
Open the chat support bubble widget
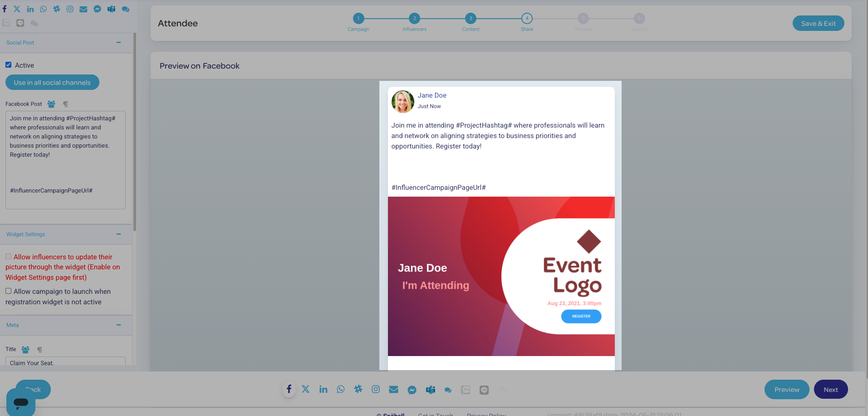pyautogui.click(x=21, y=402)
